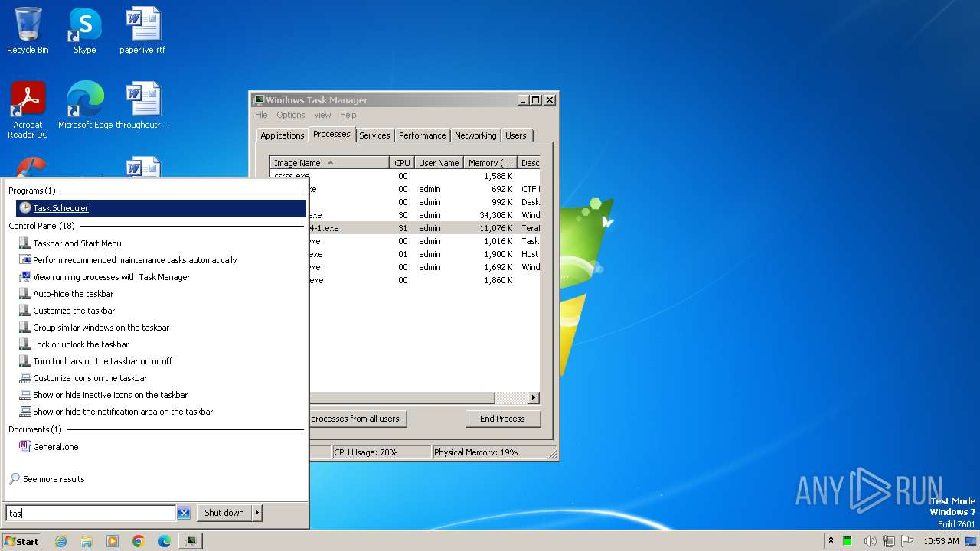Click the clock showing 10:53 AM
Viewport: 980px width, 551px height.
(x=941, y=541)
